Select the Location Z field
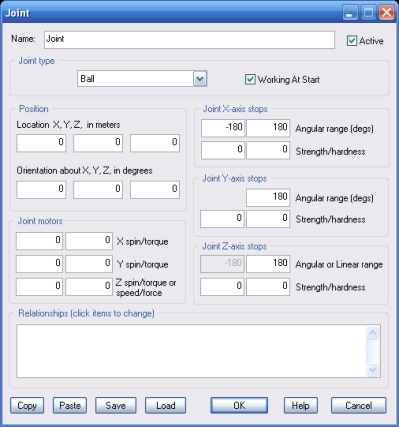Image resolution: width=399 pixels, height=427 pixels. pos(155,143)
